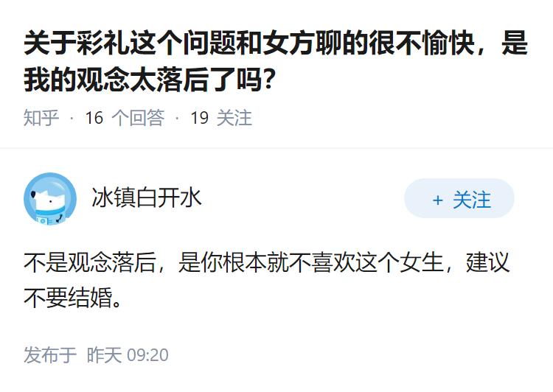
Task: Click the dot separator after 知乎
Action: point(72,118)
